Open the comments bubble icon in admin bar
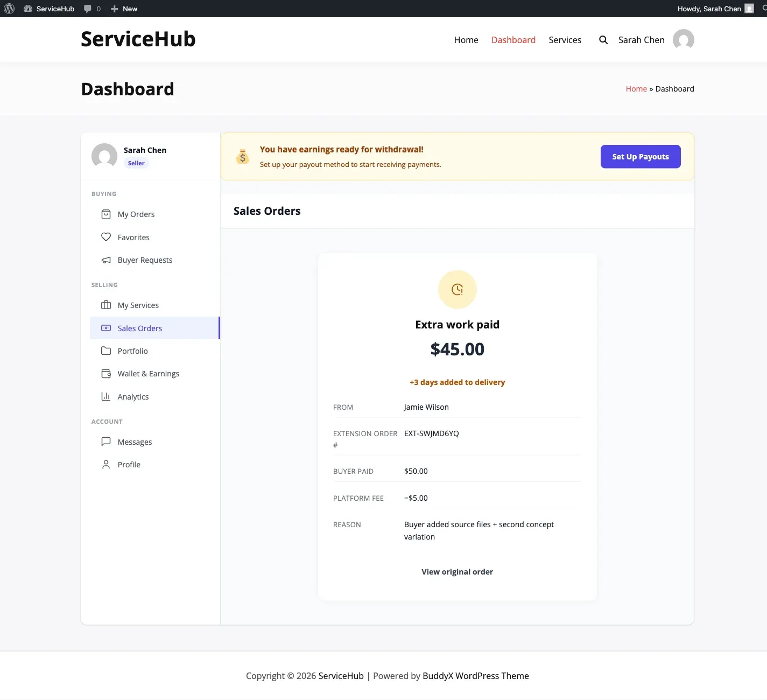767x700 pixels. [x=88, y=9]
